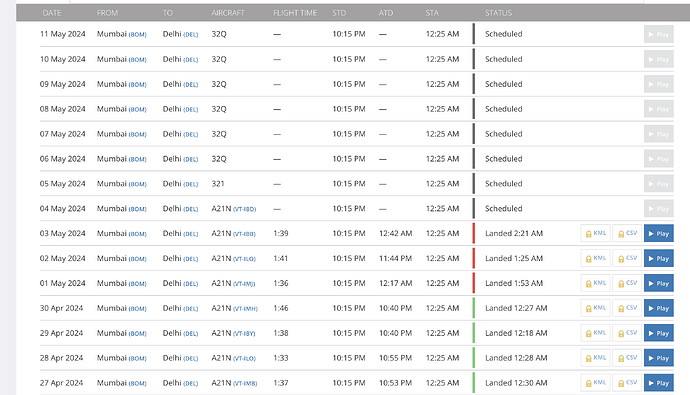The image size is (690, 395).
Task: Select date cell '09 May 2024'
Action: click(x=62, y=84)
